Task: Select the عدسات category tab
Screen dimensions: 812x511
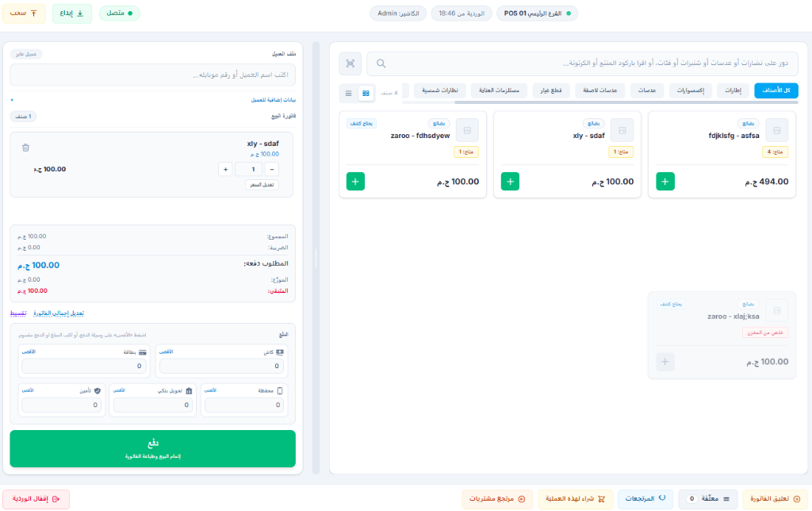Action: 647,90
